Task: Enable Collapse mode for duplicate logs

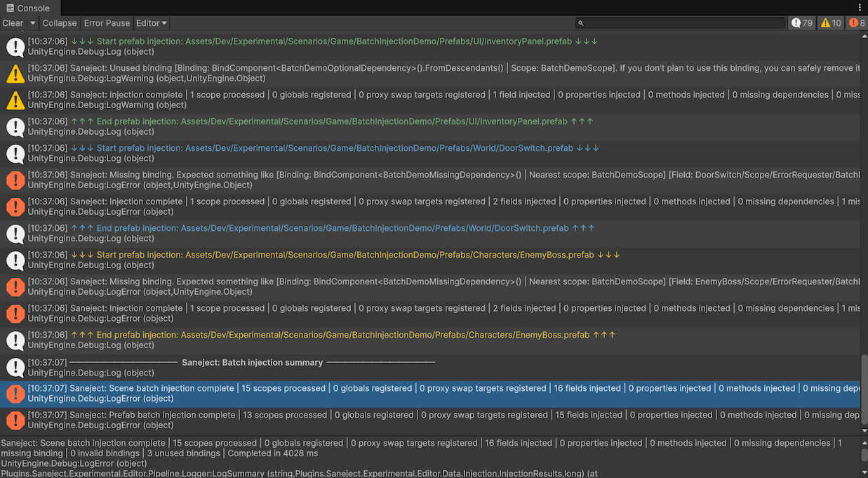Action: pos(60,22)
